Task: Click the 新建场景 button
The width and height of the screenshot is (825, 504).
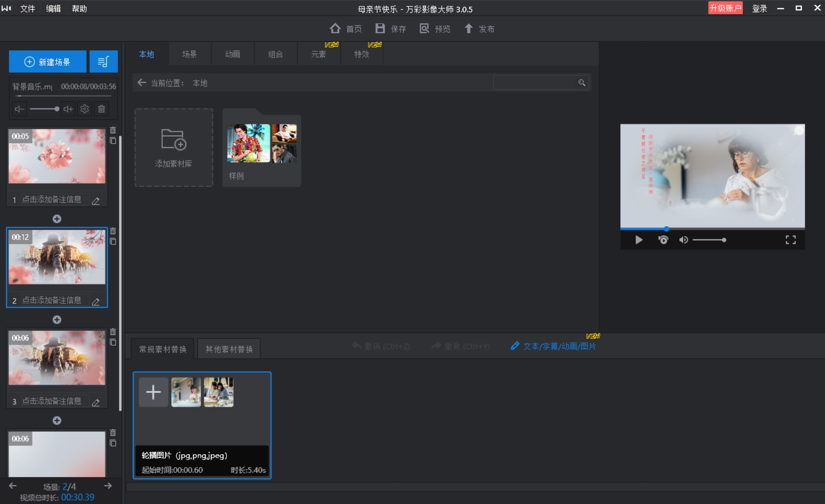Action: (48, 61)
